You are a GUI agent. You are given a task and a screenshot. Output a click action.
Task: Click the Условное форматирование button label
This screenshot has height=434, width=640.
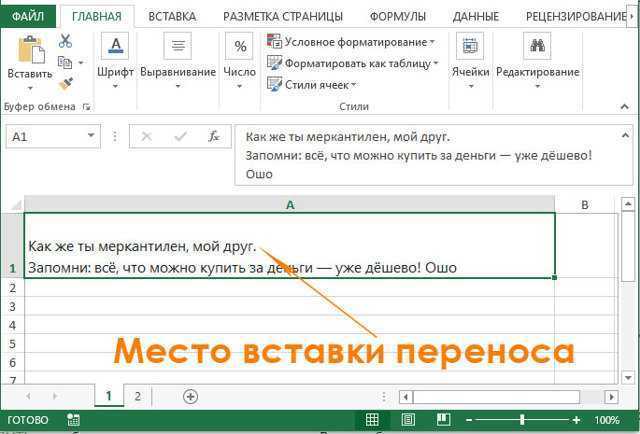pos(356,42)
